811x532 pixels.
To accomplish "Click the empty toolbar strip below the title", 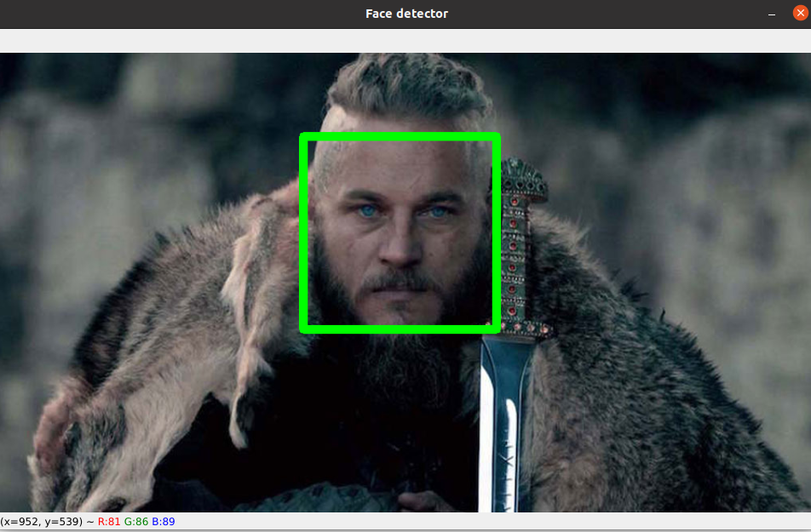I will 406,38.
